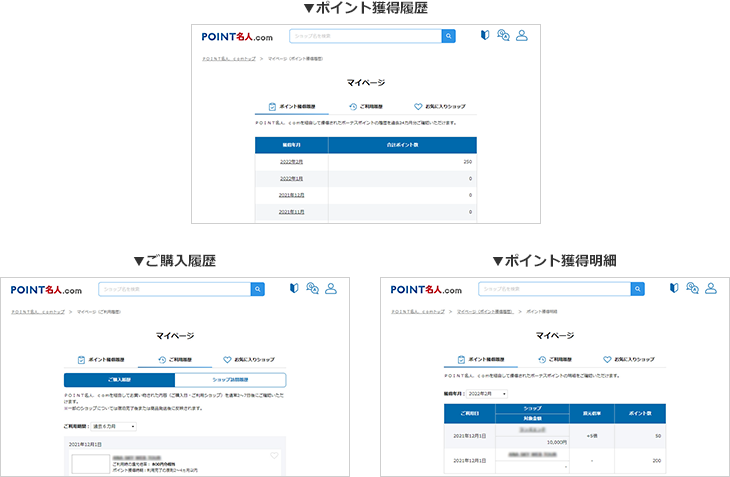Open ポイント獲得履歴 tab in bottom-left panel
Screen dimensions: 730x477
point(101,359)
